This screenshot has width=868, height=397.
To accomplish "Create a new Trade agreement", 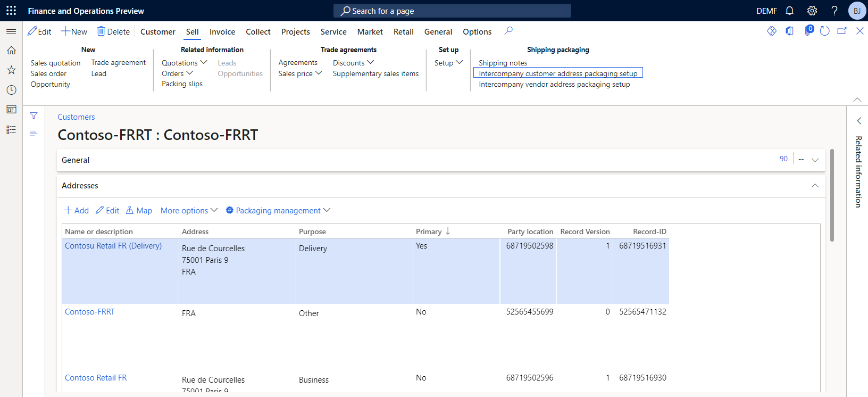I will point(118,62).
